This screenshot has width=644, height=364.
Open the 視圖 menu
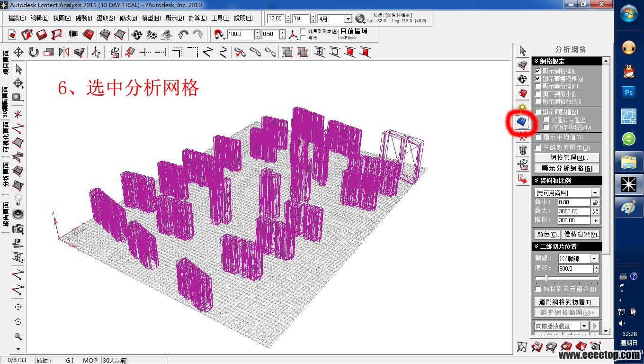(x=62, y=18)
